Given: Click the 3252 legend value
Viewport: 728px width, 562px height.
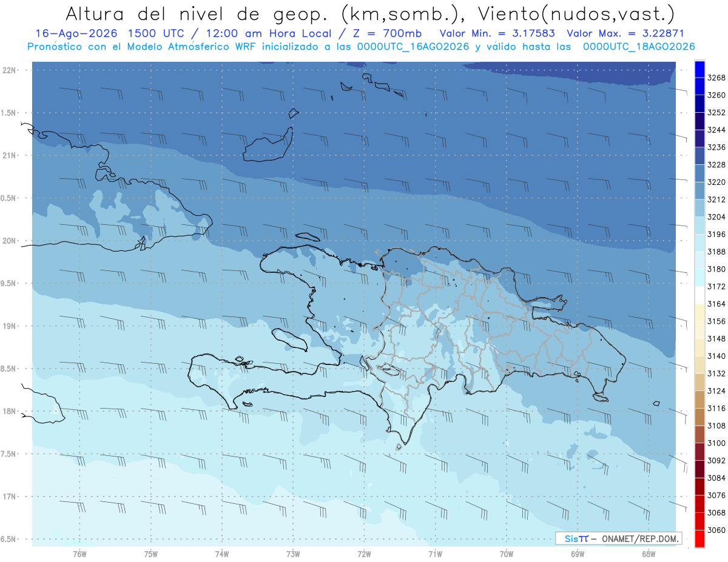Looking at the screenshot, I should point(716,112).
